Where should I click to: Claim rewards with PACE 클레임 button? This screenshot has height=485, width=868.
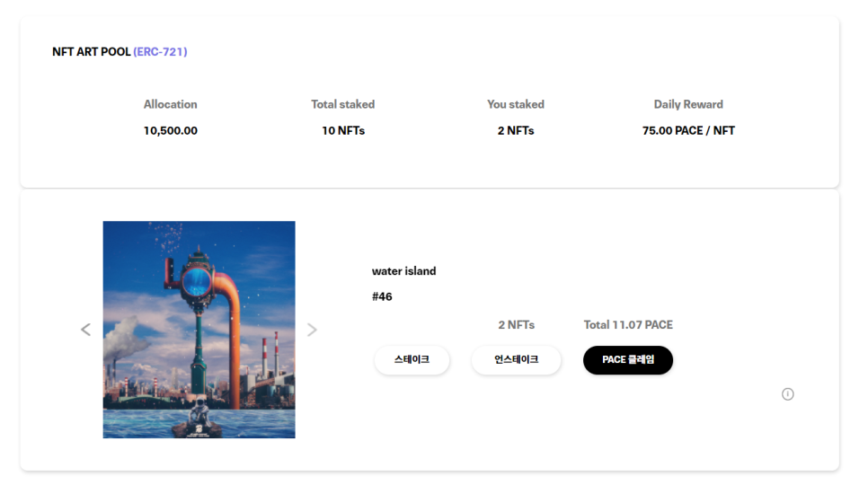628,360
